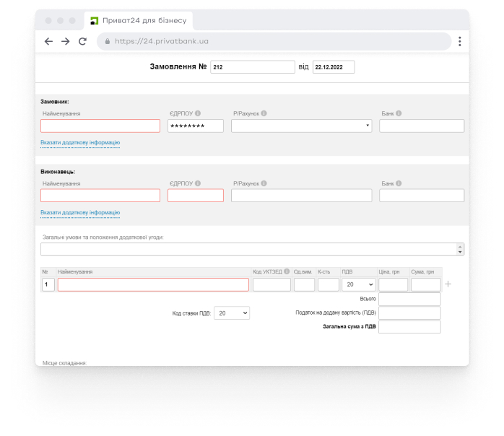The width and height of the screenshot is (504, 436).
Task: Click Банк info icon in Виконавець section
Action: point(399,183)
